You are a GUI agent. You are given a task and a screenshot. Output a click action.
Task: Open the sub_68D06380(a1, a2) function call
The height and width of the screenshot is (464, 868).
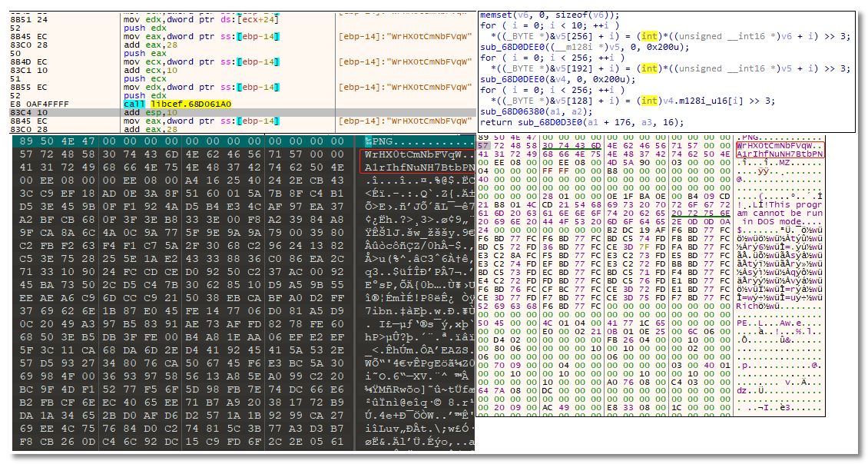coord(529,111)
